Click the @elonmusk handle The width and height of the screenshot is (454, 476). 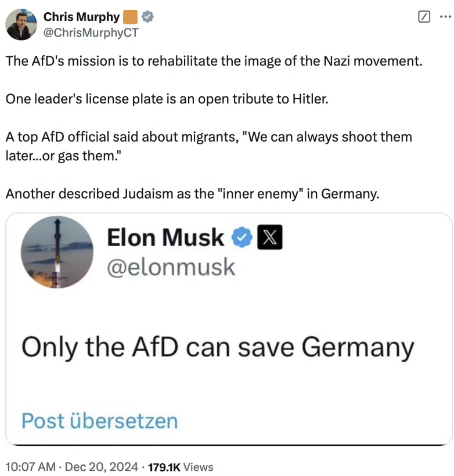coord(171,266)
